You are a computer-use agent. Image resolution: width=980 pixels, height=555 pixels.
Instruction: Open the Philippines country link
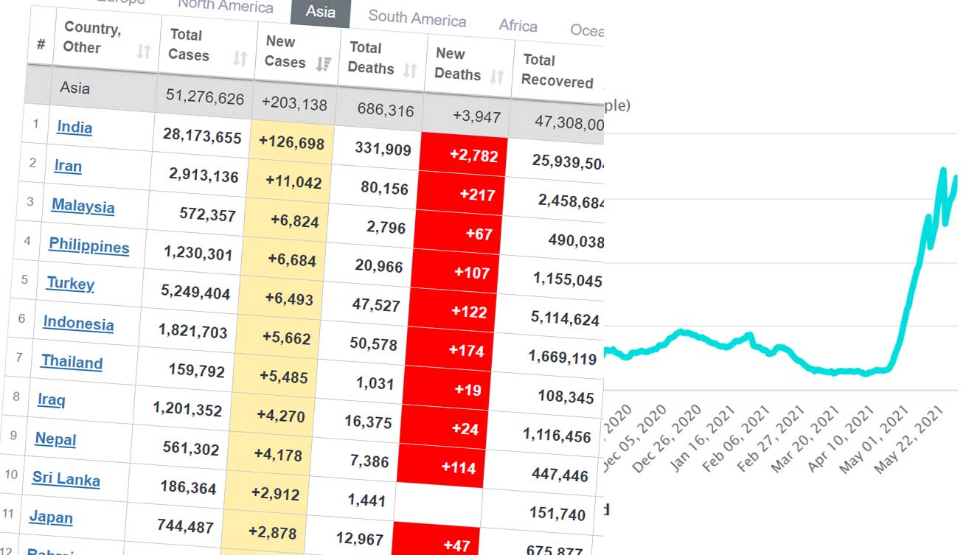pyautogui.click(x=89, y=245)
